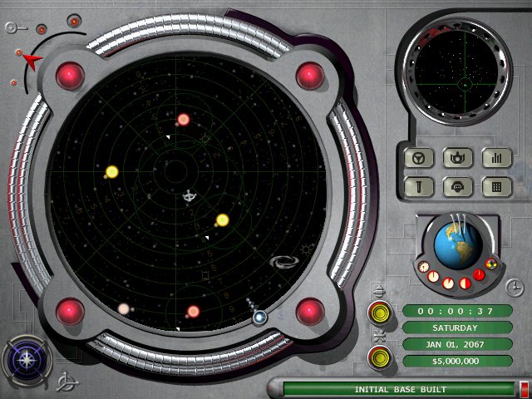This screenshot has height=399, width=532.
Task: Click the three-axis rotation icon
Action: pos(66,382)
